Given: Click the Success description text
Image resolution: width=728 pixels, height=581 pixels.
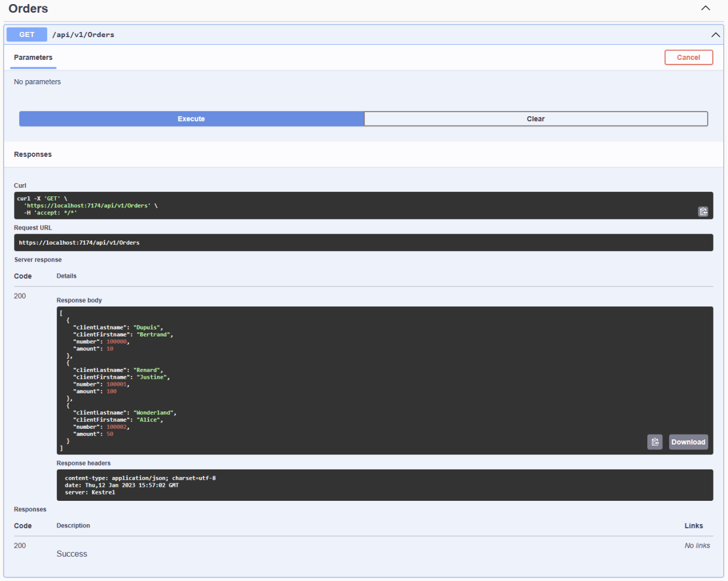Looking at the screenshot, I should (71, 554).
